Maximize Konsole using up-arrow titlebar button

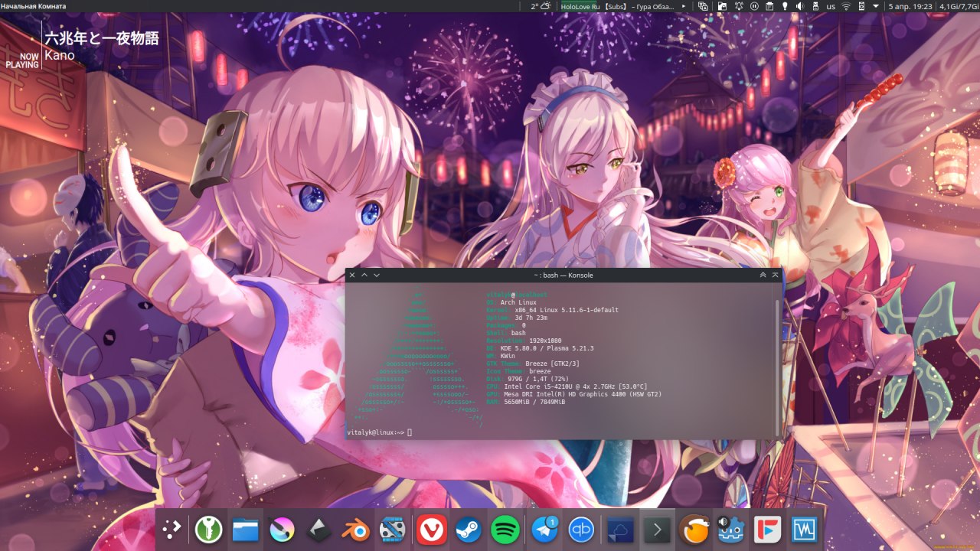(x=364, y=275)
